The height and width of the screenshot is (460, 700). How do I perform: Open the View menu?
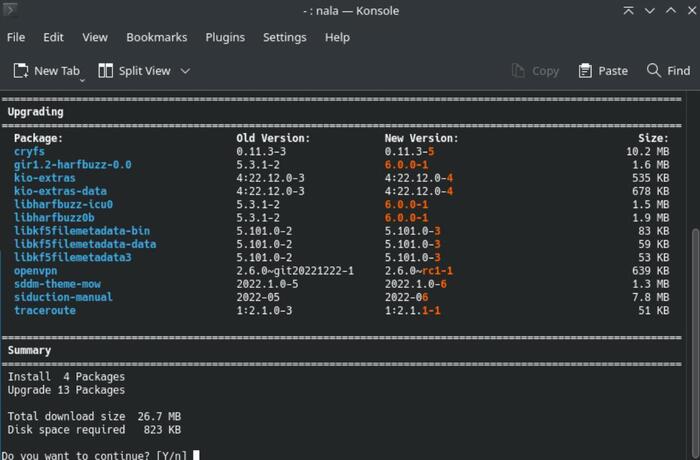pos(95,38)
